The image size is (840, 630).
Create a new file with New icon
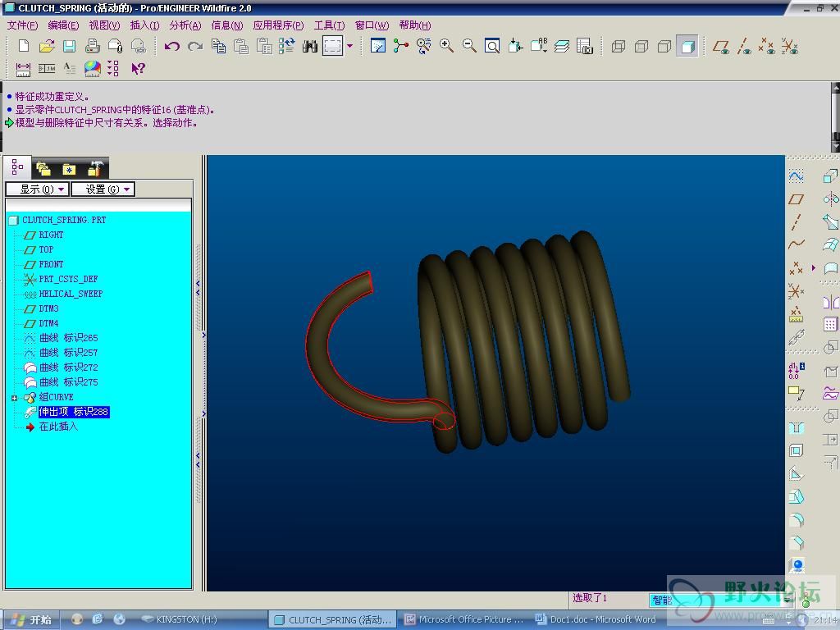24,46
